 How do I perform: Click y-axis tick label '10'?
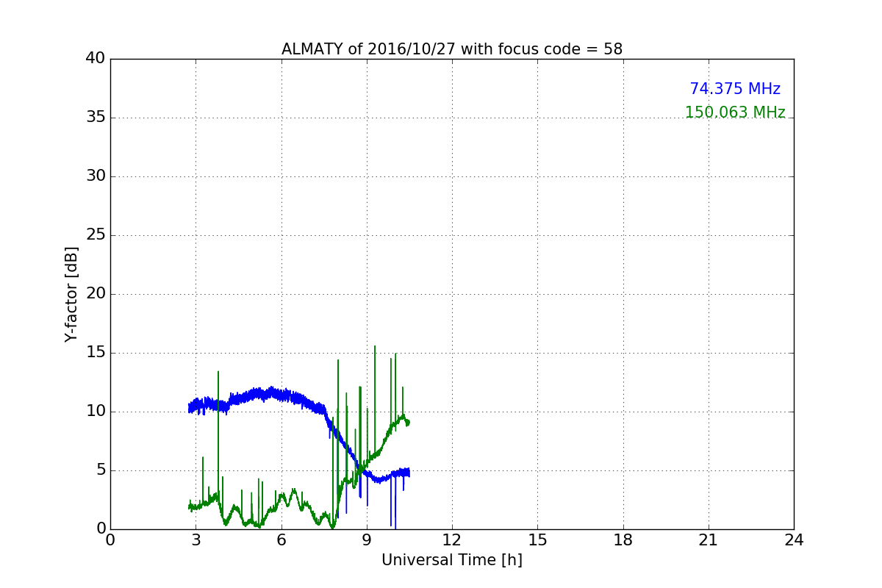(95, 412)
